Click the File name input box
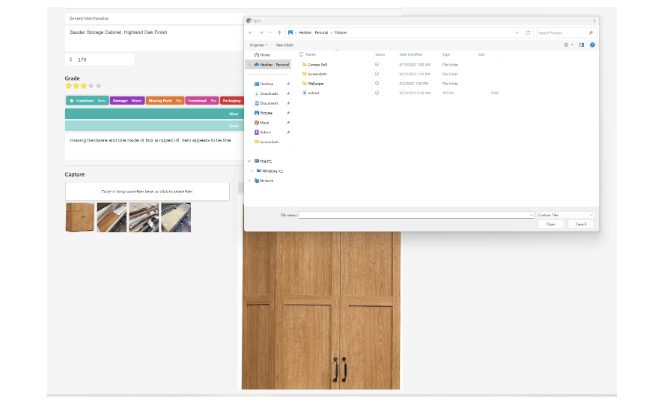 point(416,216)
